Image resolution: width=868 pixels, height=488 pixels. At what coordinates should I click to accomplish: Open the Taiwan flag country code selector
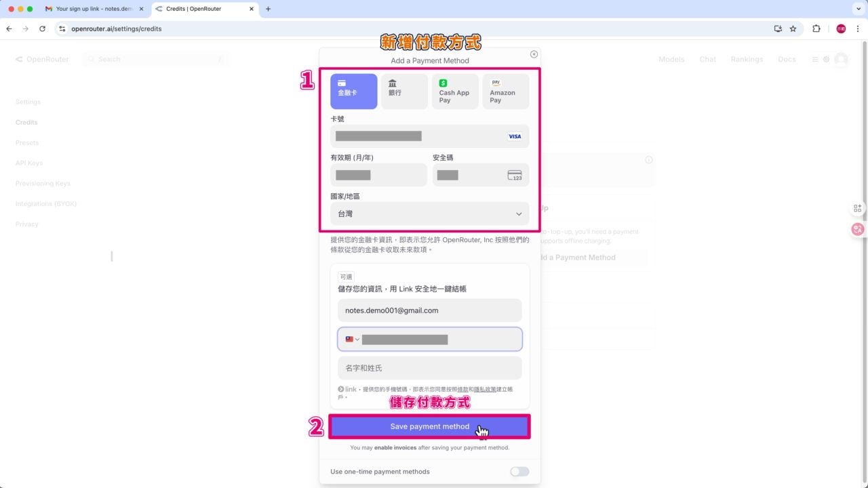click(x=352, y=340)
